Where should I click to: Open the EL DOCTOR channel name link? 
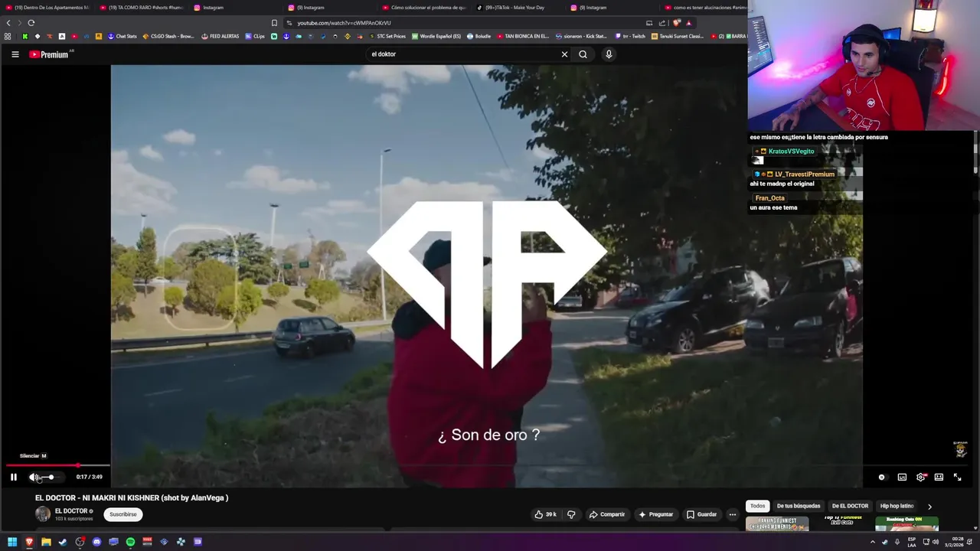(71, 511)
